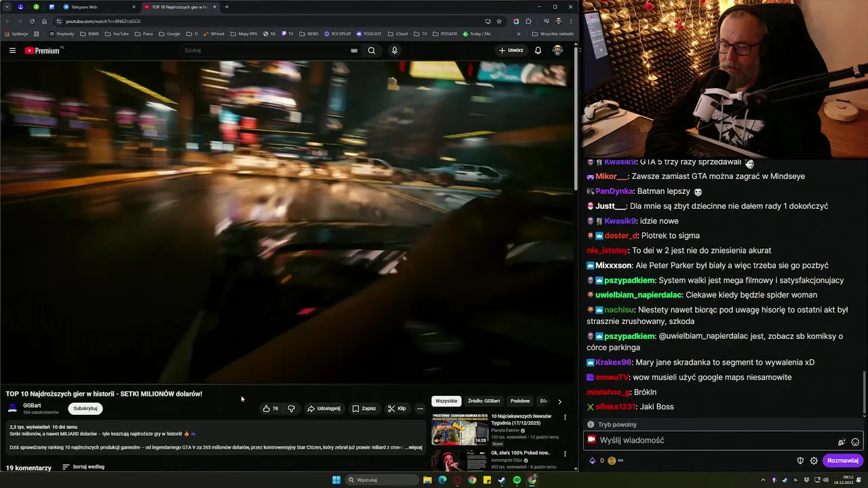Open the GGBart channel name link
This screenshot has width=868, height=488.
[x=32, y=405]
